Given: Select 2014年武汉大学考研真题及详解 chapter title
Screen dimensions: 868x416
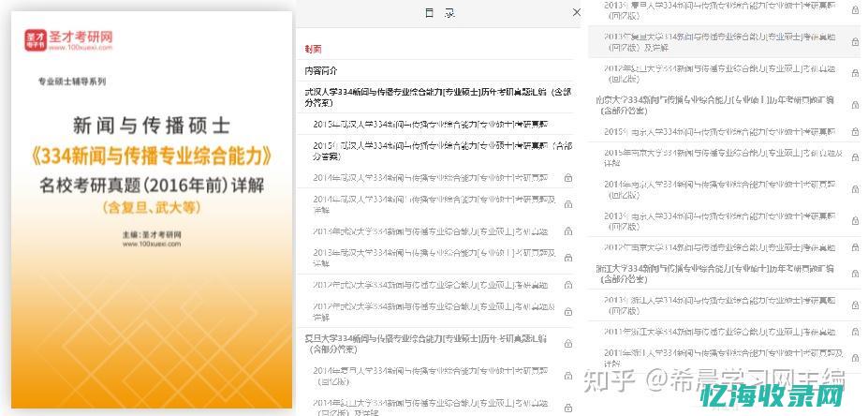Looking at the screenshot, I should (x=434, y=204).
